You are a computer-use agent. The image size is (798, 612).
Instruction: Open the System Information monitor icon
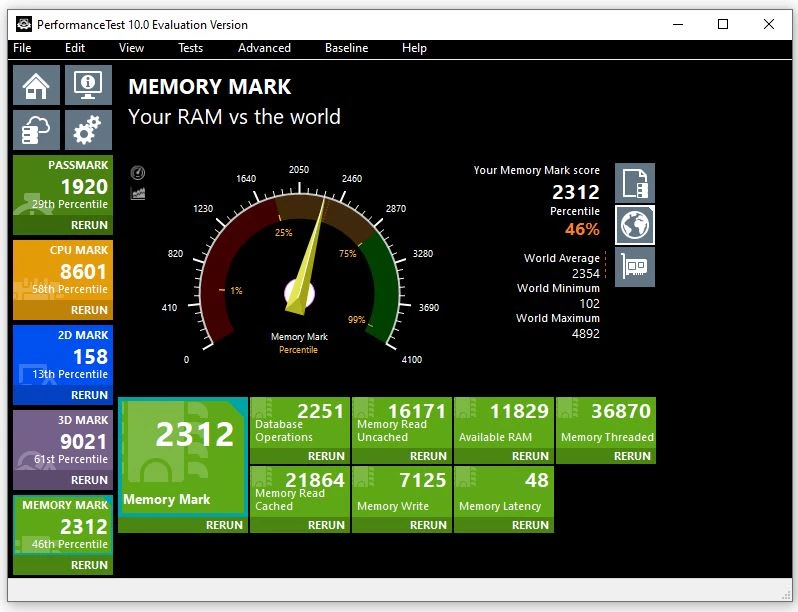[x=88, y=85]
